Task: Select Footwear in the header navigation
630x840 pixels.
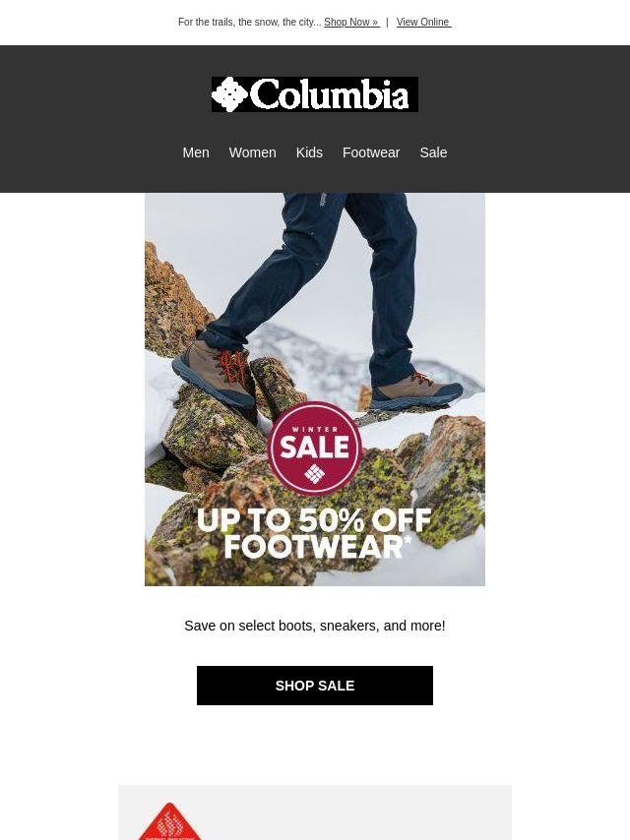Action: pyautogui.click(x=371, y=152)
